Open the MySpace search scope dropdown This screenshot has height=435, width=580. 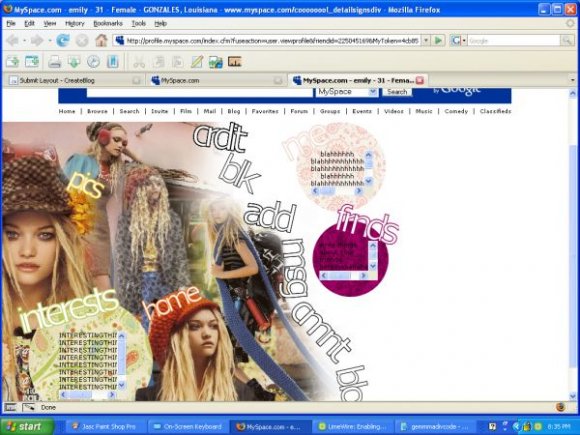[373, 92]
